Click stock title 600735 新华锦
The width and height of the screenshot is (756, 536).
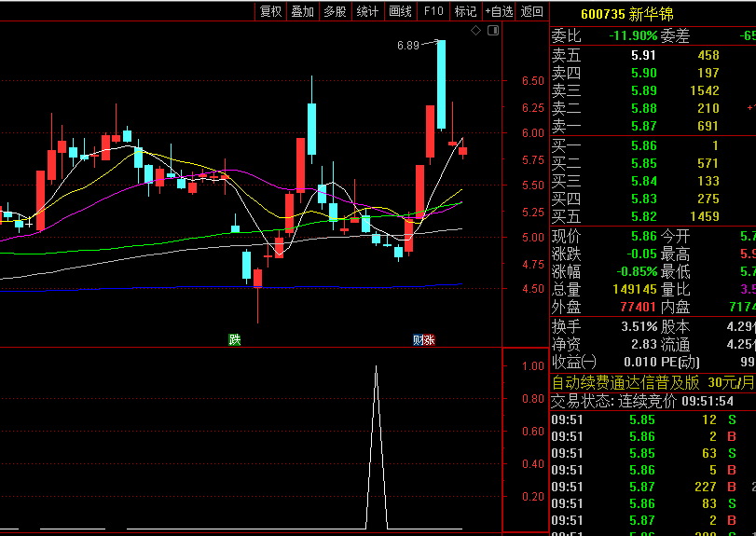coord(626,14)
